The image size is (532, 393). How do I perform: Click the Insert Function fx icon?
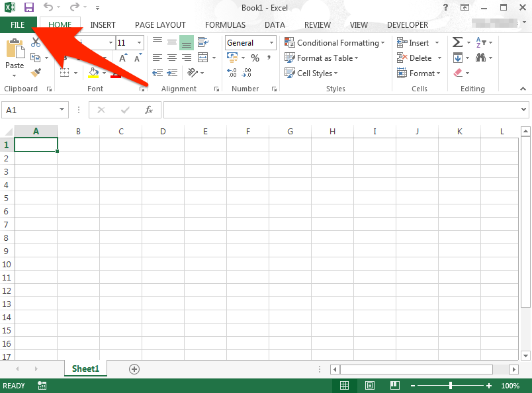tap(149, 110)
